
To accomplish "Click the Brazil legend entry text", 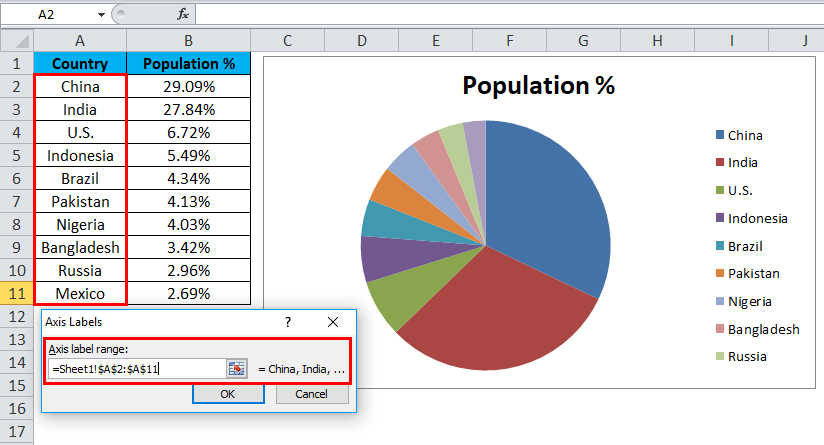I will 745,246.
